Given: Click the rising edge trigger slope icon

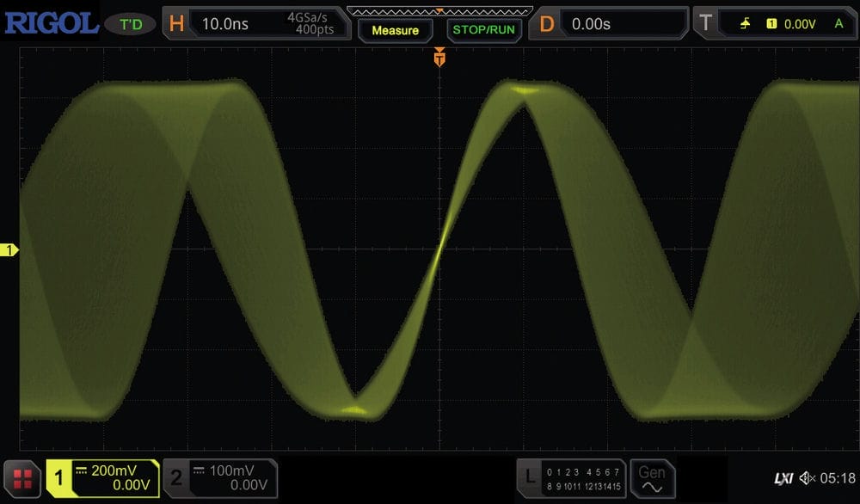Looking at the screenshot, I should coord(745,24).
